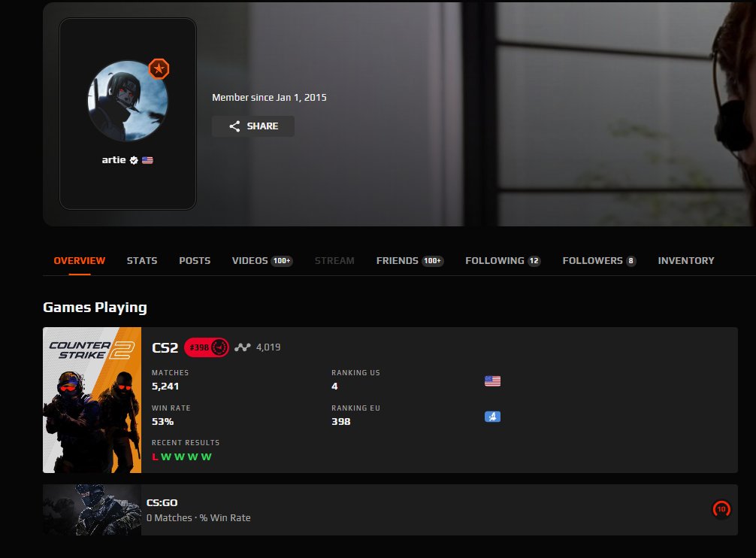The height and width of the screenshot is (558, 756).
Task: Click the Ranking US value 4
Action: click(334, 387)
